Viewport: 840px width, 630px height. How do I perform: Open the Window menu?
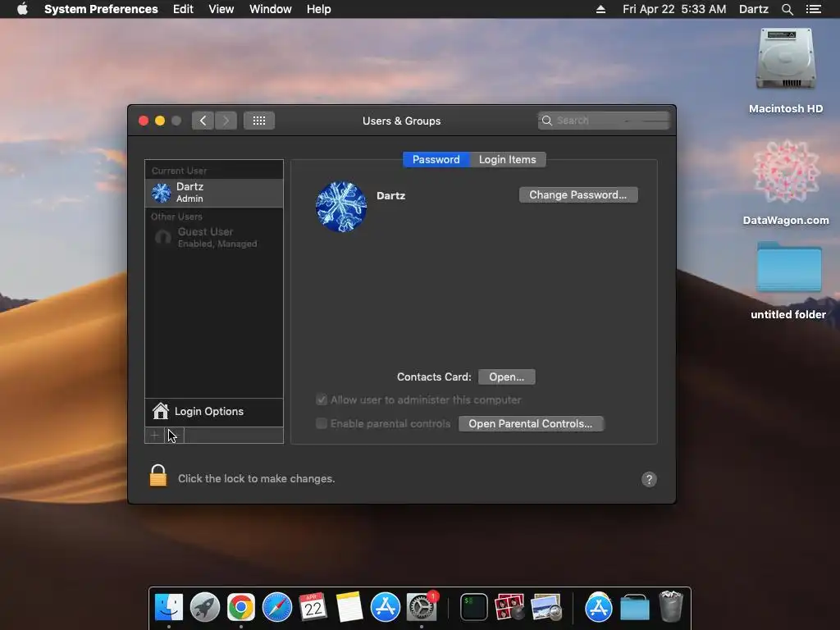click(x=271, y=9)
